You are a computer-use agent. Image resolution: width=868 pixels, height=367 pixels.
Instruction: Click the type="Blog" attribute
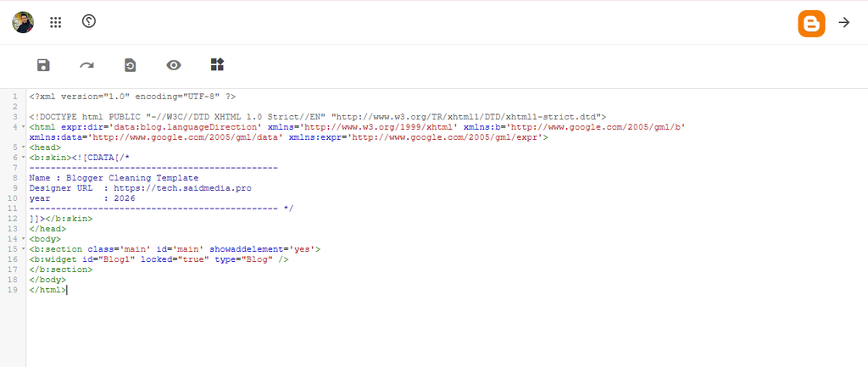point(243,259)
